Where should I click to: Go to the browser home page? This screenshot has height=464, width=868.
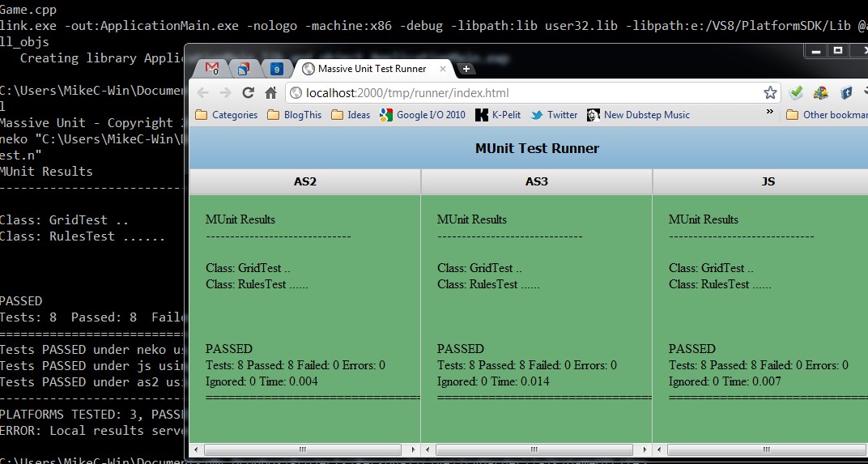click(271, 92)
